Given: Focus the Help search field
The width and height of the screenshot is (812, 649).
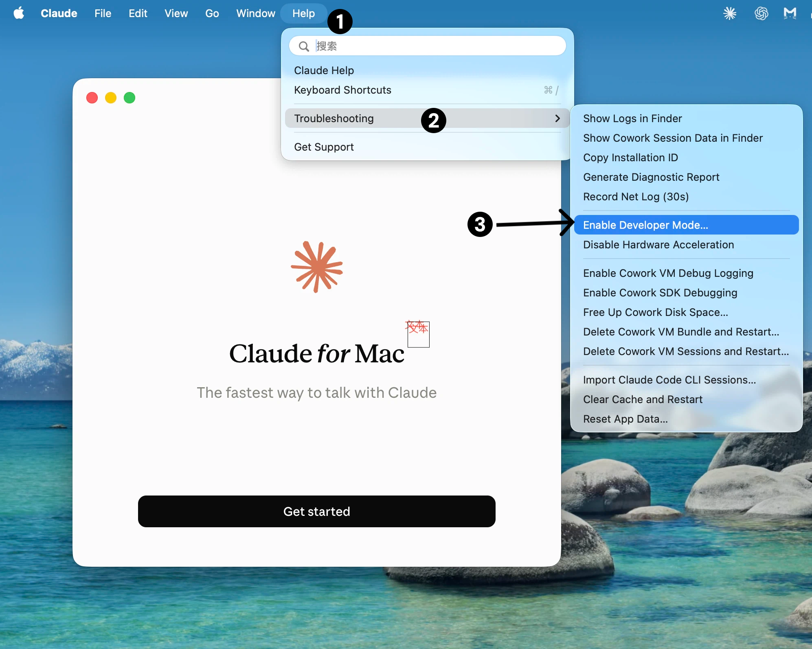Looking at the screenshot, I should point(428,46).
